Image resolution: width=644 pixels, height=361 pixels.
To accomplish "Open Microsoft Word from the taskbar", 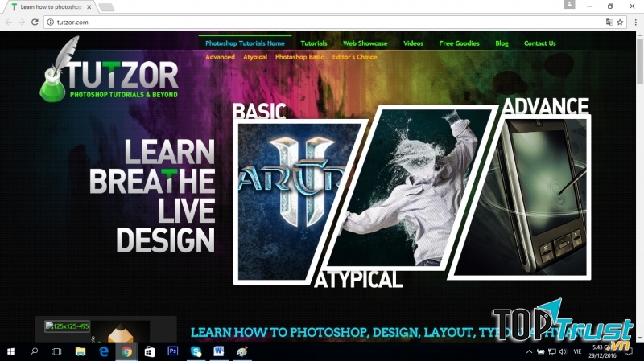I will [219, 351].
